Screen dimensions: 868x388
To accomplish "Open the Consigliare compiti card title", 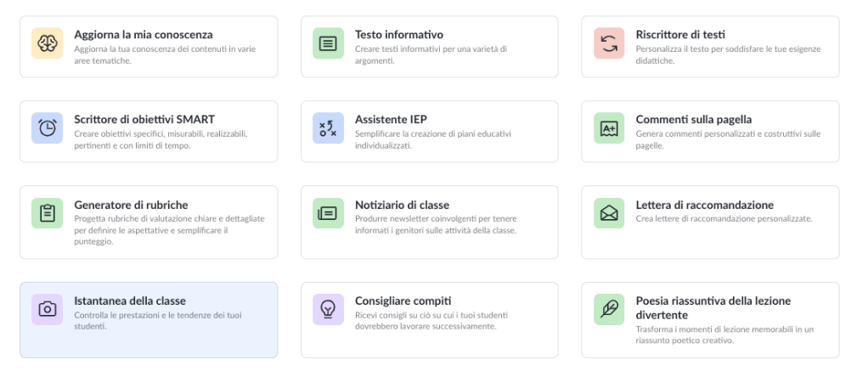I will 403,301.
